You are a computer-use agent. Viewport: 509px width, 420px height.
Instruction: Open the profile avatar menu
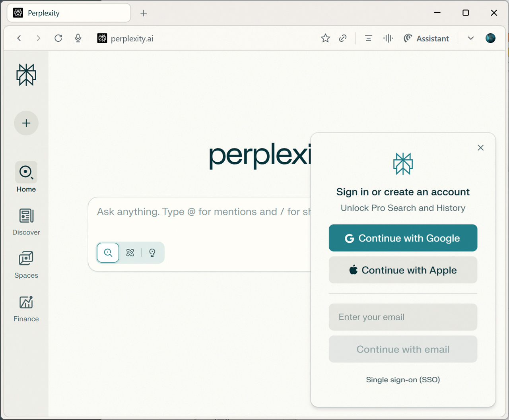point(490,38)
